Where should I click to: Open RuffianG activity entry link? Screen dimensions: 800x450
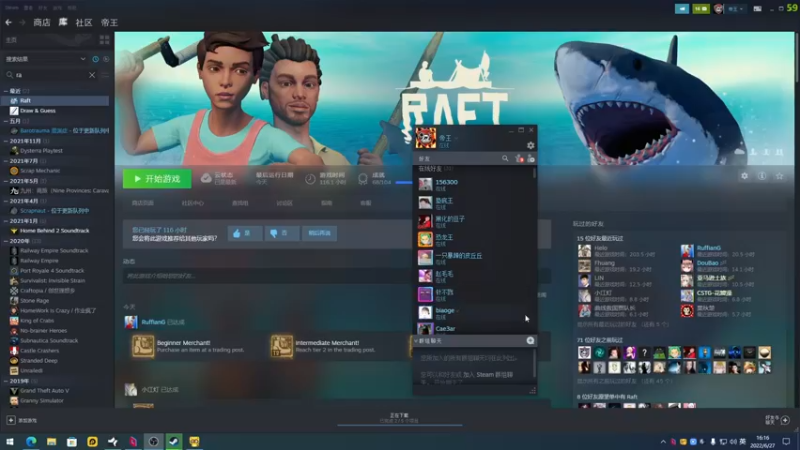(x=153, y=322)
